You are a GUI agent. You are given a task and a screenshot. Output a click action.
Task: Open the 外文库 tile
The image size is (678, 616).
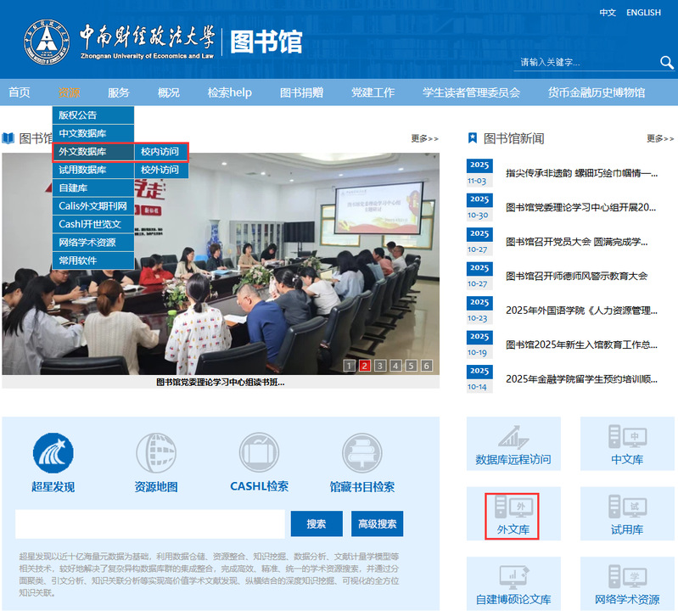pos(513,514)
